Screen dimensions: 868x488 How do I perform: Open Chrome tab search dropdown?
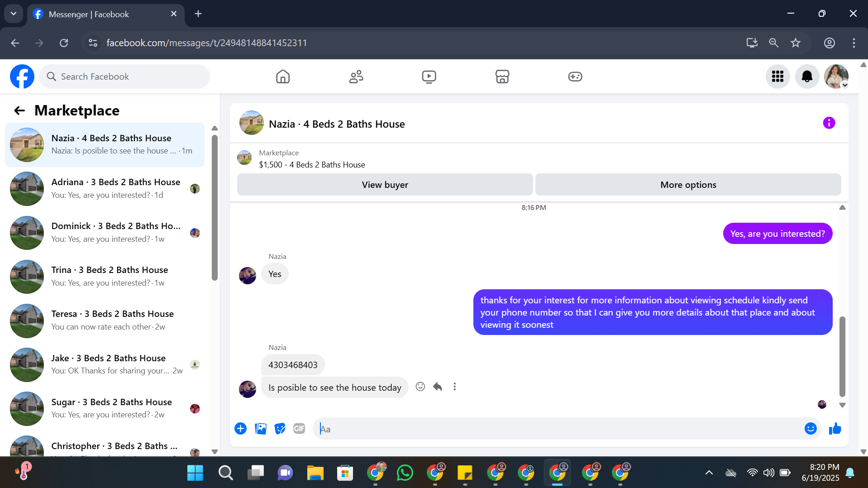click(14, 14)
